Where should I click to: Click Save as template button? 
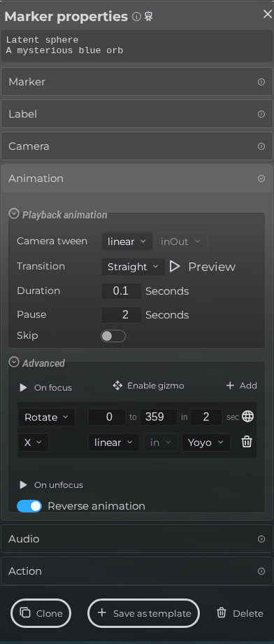point(143,613)
